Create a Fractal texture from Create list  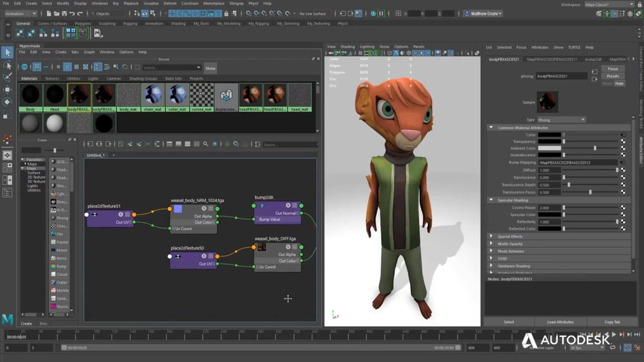coord(59,242)
